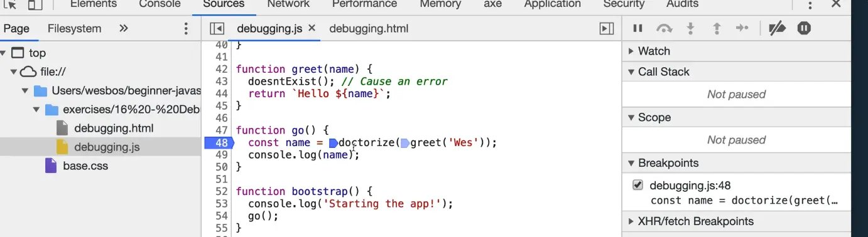Viewport: 868px width, 237px height.
Task: Switch to the Application tab
Action: pos(553,4)
